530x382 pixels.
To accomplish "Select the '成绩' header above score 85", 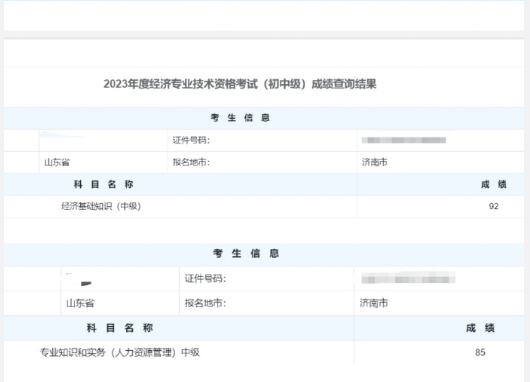I will pyautogui.click(x=480, y=328).
